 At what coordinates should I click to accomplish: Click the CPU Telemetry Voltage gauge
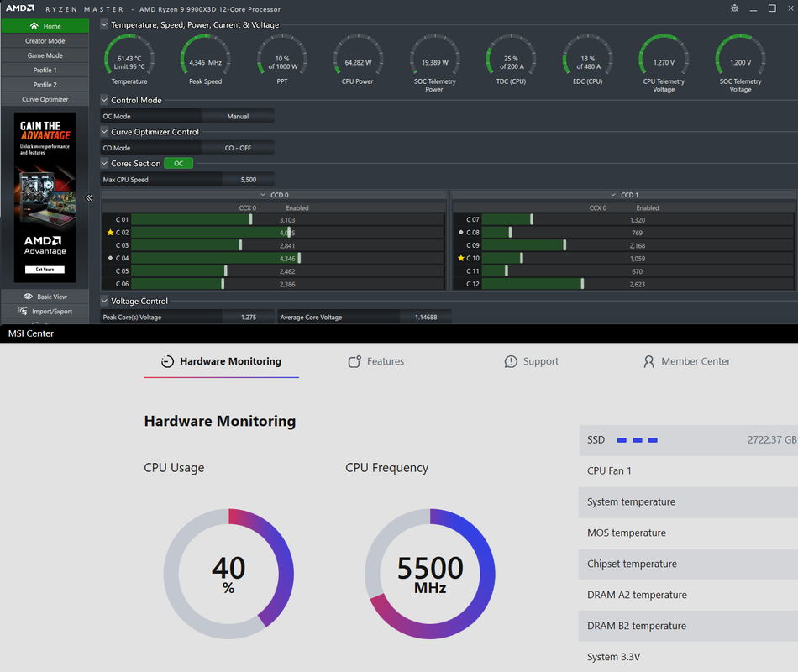point(664,55)
